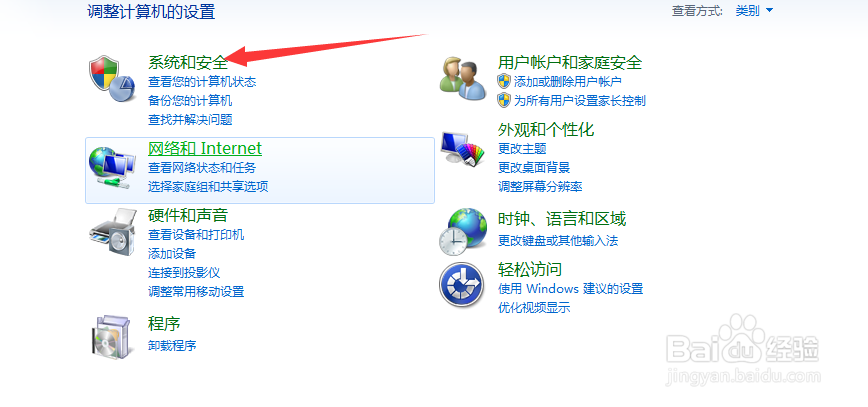Click 优化视频显示 link
This screenshot has height=407, width=868.
(534, 307)
